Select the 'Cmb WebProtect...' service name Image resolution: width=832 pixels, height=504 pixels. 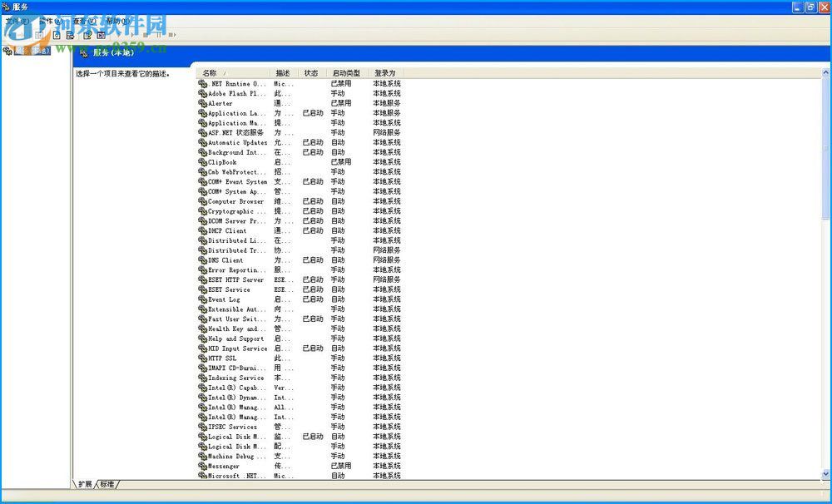click(236, 172)
